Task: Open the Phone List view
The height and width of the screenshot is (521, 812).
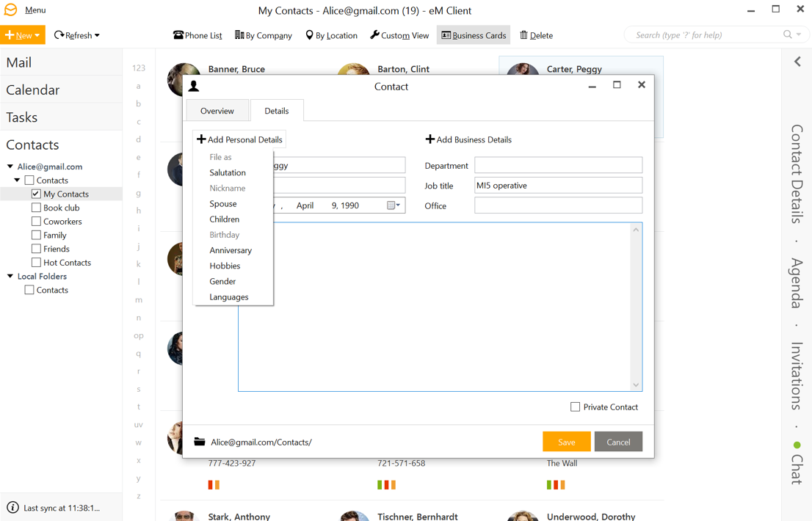Action: tap(197, 34)
